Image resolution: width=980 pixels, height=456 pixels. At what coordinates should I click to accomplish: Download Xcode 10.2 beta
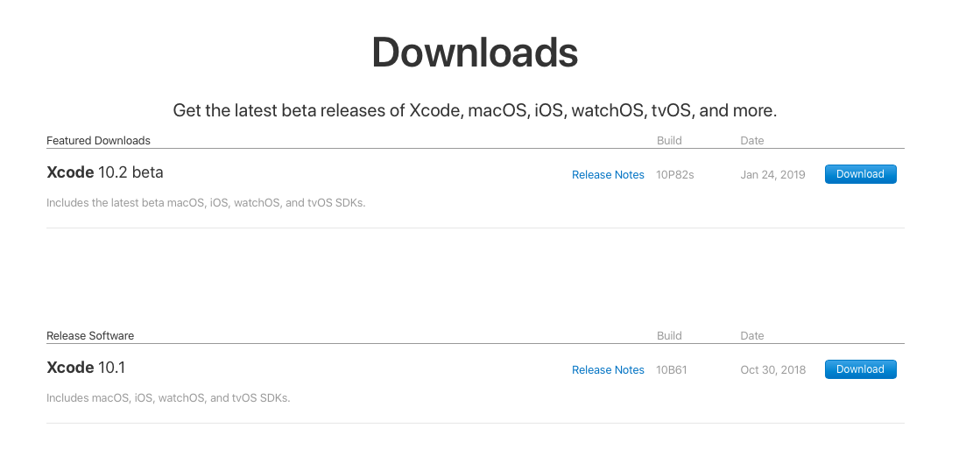(861, 174)
